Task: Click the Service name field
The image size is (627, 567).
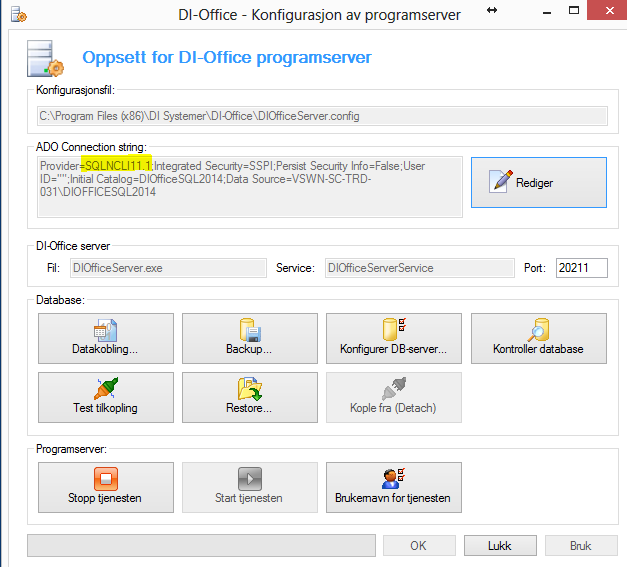Action: pos(419,268)
